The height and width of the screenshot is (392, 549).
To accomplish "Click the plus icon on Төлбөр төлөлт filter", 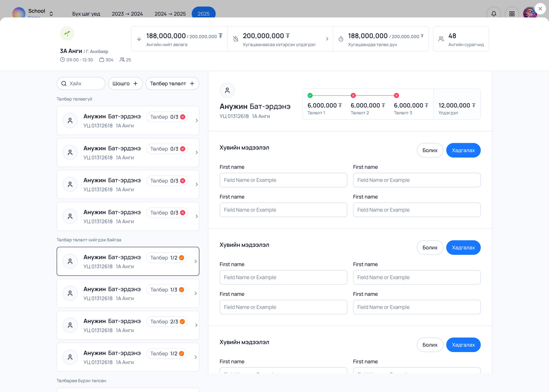I will click(192, 83).
